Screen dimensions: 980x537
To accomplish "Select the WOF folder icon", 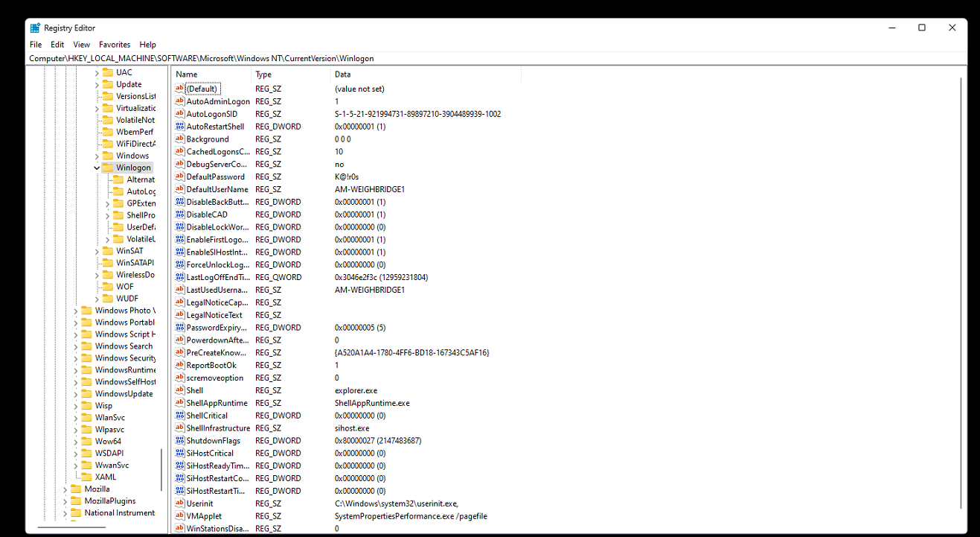I will tap(108, 287).
